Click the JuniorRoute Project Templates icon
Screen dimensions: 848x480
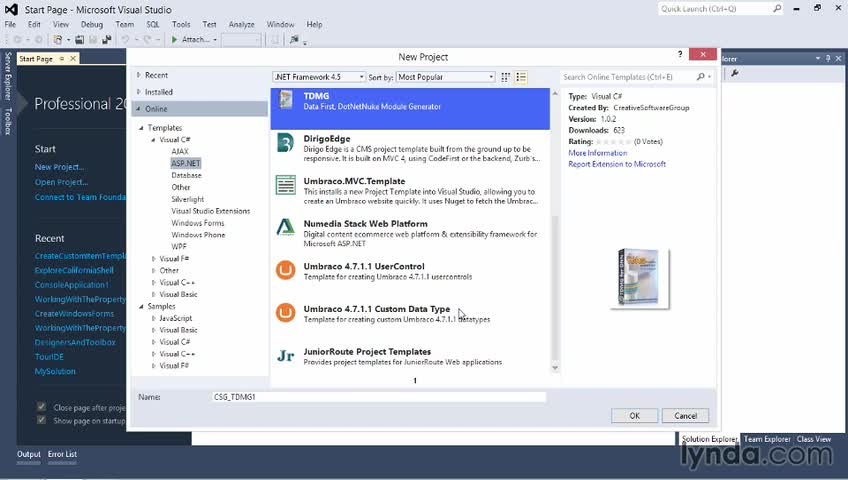(286, 356)
